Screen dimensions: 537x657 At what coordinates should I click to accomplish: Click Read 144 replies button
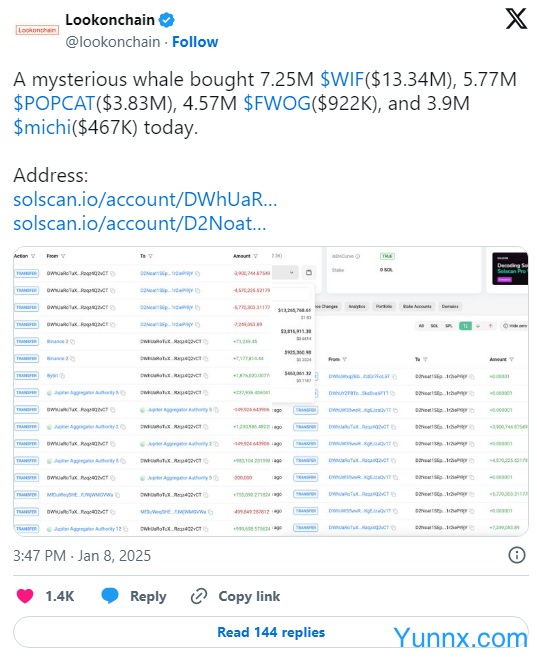[271, 632]
